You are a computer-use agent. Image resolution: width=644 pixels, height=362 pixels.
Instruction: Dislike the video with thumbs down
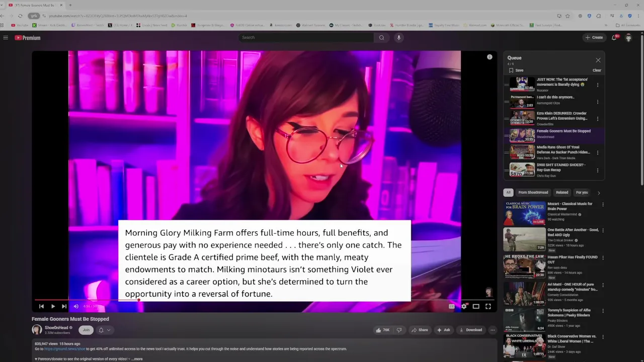coord(399,330)
